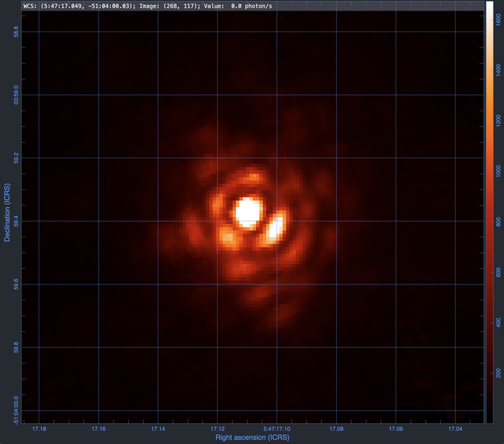Click the bright lobe lower-left of the core
The image size is (504, 444).
pos(228,237)
